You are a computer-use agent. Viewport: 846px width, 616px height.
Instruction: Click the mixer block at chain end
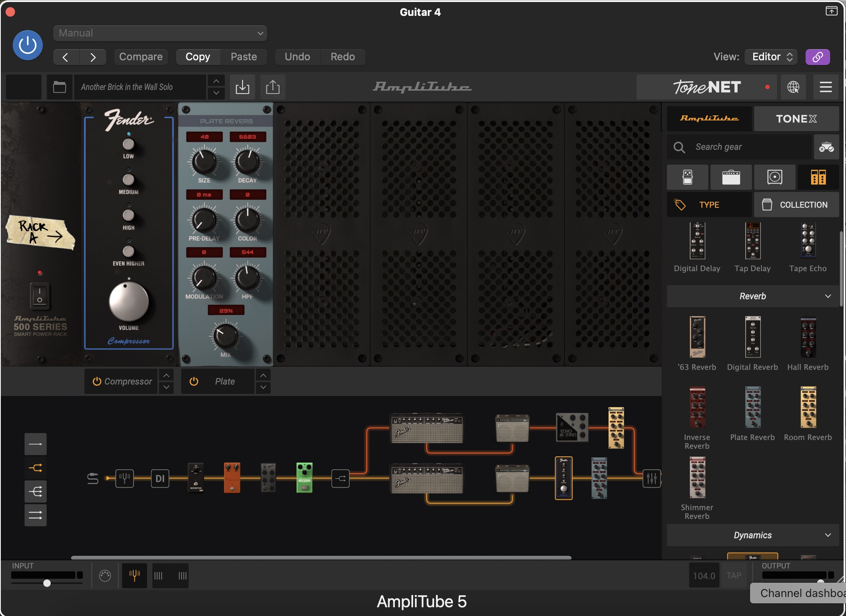tap(652, 478)
